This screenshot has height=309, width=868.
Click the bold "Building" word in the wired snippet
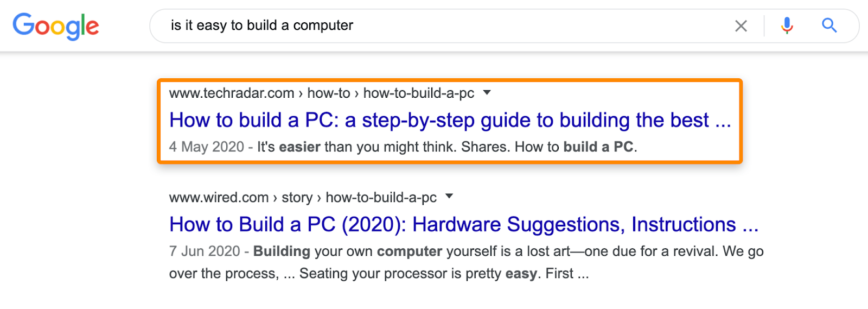282,251
